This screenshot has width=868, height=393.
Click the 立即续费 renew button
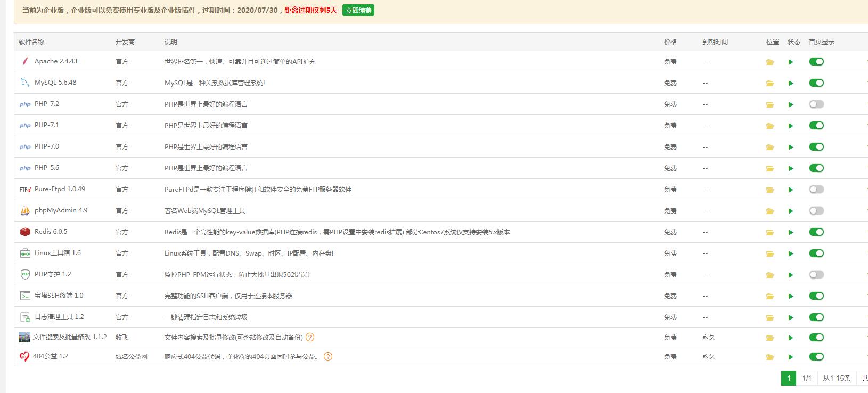tap(358, 10)
